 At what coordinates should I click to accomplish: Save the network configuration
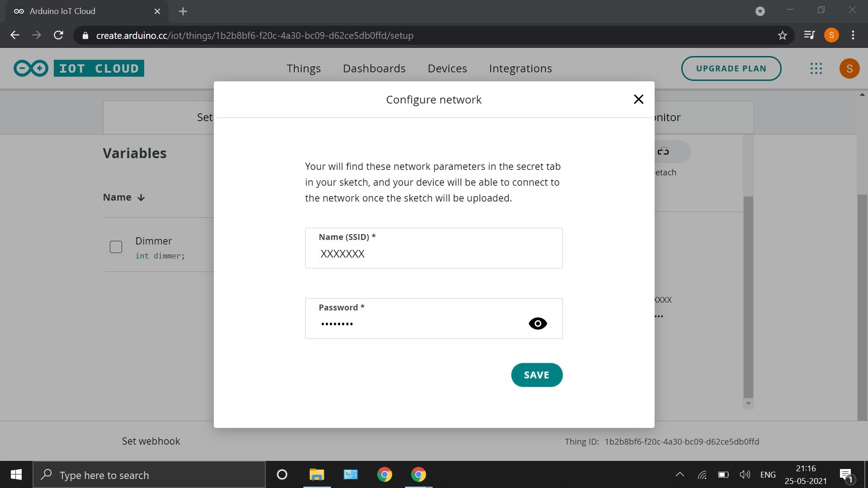pos(537,375)
